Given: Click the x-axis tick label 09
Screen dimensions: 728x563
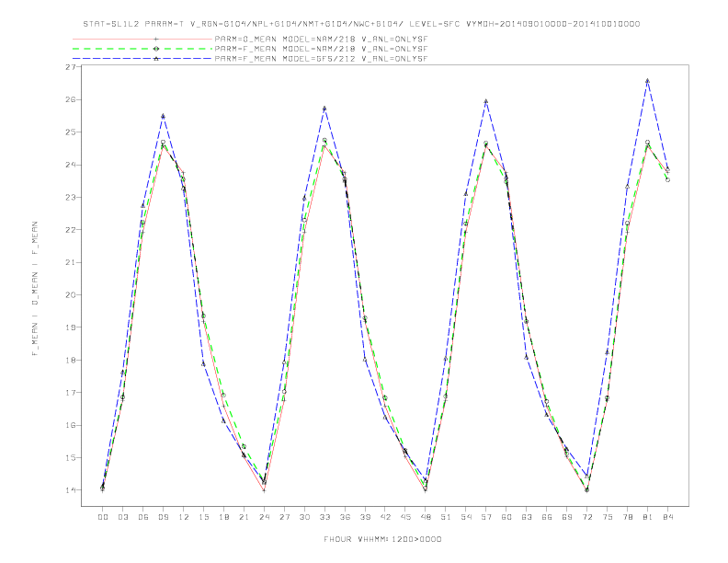Looking at the screenshot, I should coord(163,517).
